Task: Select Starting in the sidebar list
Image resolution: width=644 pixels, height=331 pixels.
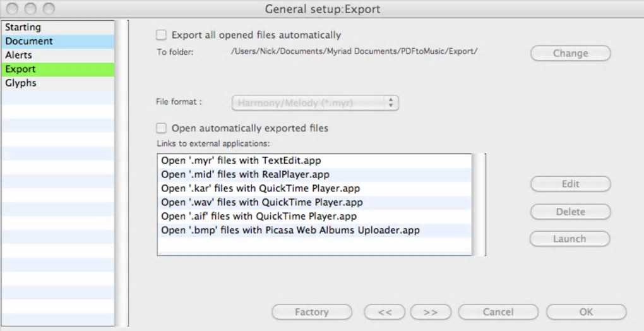Action: click(23, 27)
